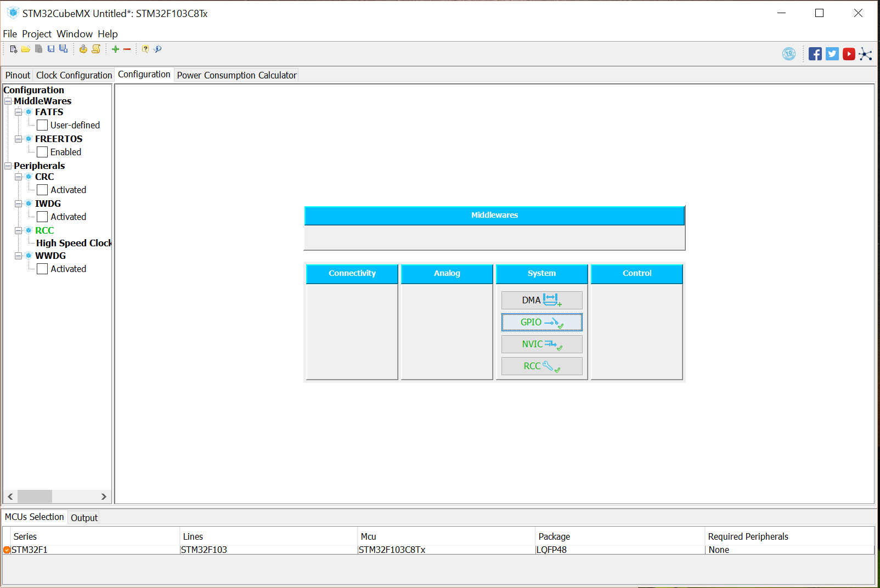The height and width of the screenshot is (588, 880).
Task: Click the blue info bubble icon
Action: click(x=158, y=49)
